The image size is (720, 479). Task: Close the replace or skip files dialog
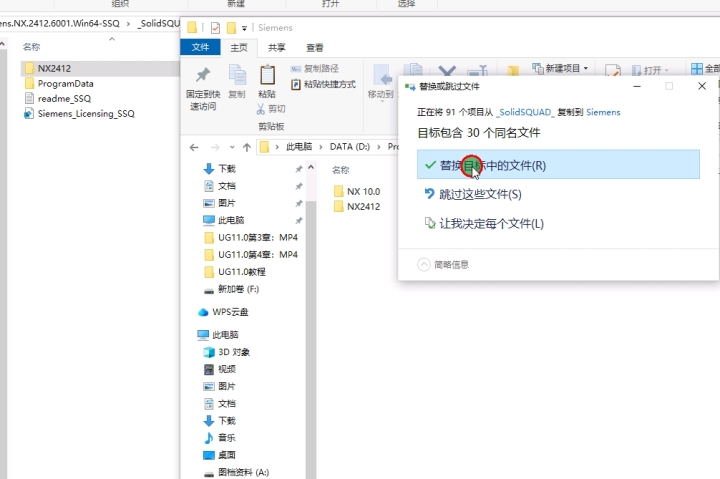tap(702, 86)
